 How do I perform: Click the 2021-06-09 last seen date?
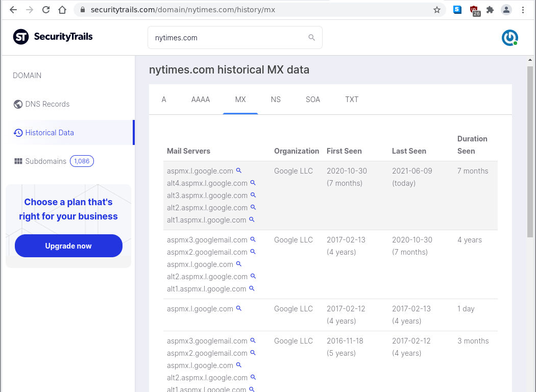pyautogui.click(x=412, y=171)
